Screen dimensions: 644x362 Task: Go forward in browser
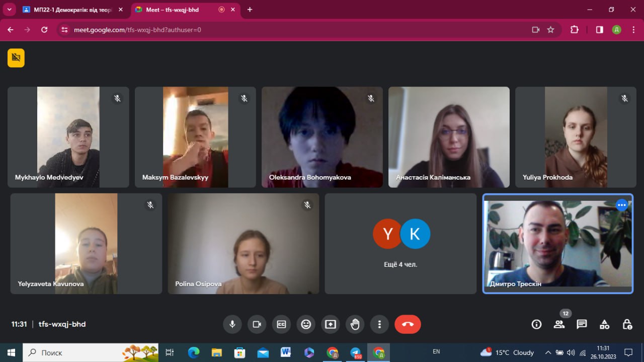(x=27, y=30)
